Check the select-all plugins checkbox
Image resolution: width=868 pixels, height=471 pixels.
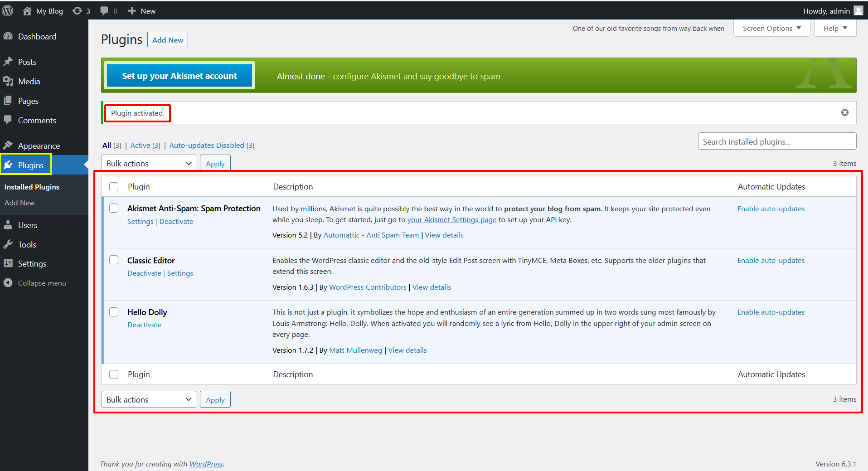113,186
